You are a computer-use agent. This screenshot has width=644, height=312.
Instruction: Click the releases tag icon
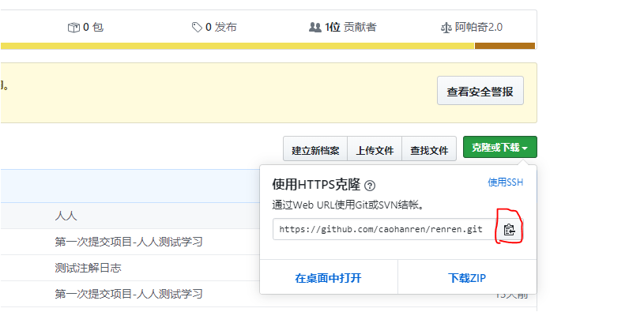(197, 28)
